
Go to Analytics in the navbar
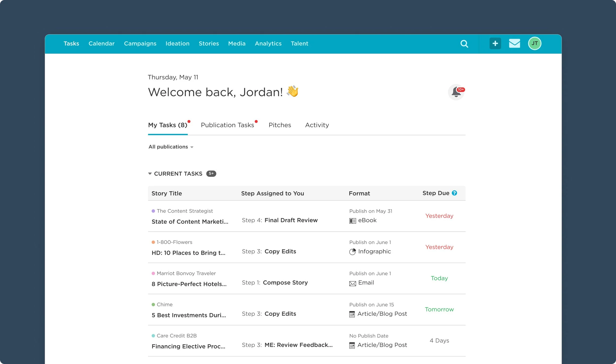pos(268,44)
